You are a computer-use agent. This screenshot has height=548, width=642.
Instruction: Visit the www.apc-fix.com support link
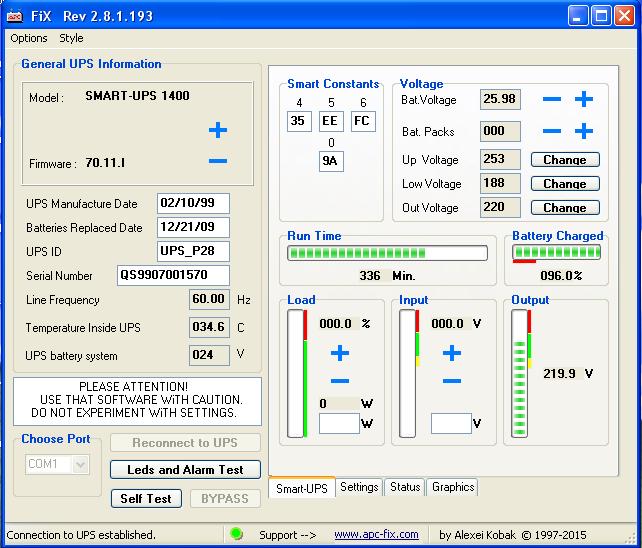[x=376, y=534]
